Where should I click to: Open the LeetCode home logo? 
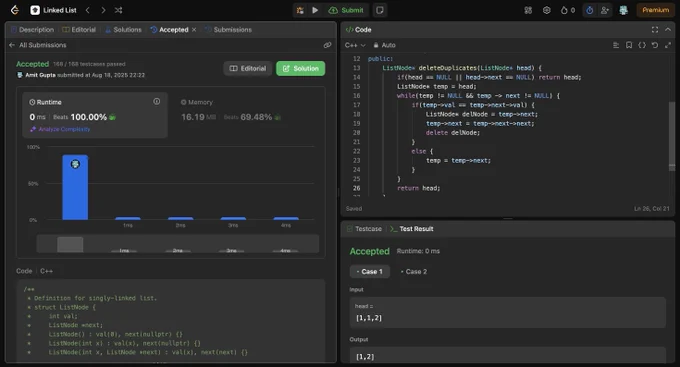point(15,10)
